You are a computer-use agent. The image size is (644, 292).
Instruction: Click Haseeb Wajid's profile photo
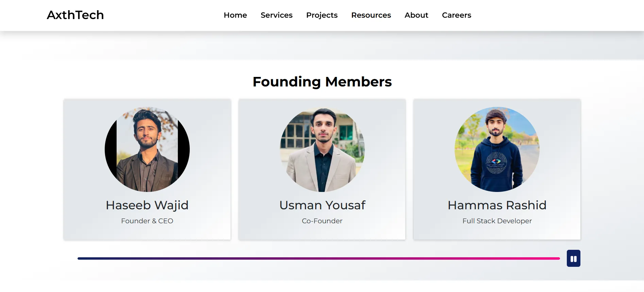[x=147, y=149]
